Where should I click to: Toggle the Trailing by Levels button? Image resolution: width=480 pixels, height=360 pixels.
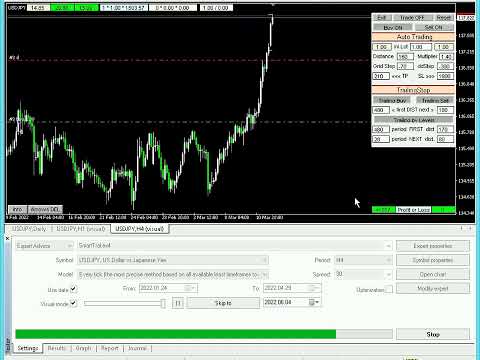pos(414,120)
